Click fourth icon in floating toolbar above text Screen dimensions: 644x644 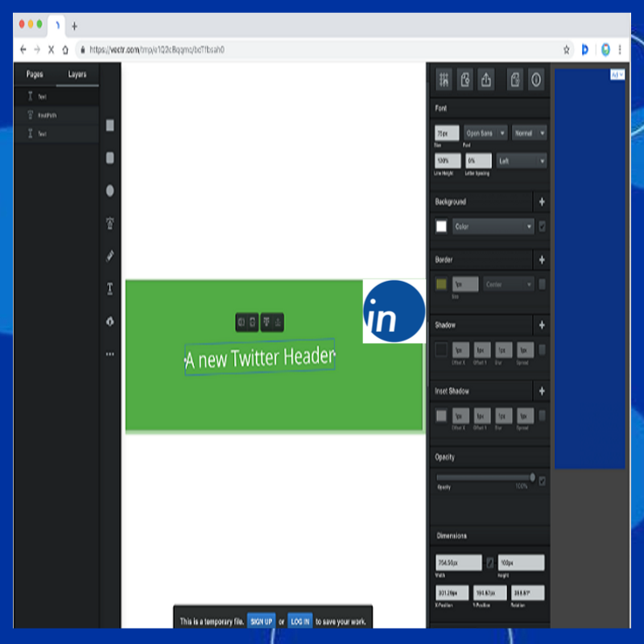coord(278,323)
